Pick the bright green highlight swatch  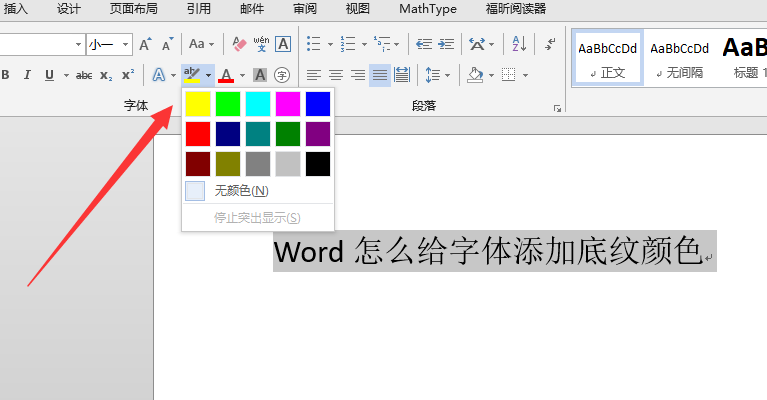(x=228, y=104)
